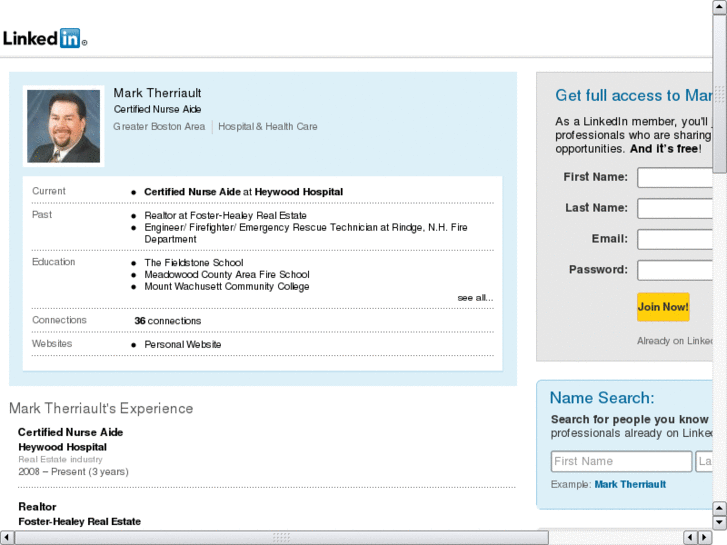Click Certified Nurse Aide title in Experience section
This screenshot has width=727, height=545.
(x=70, y=432)
